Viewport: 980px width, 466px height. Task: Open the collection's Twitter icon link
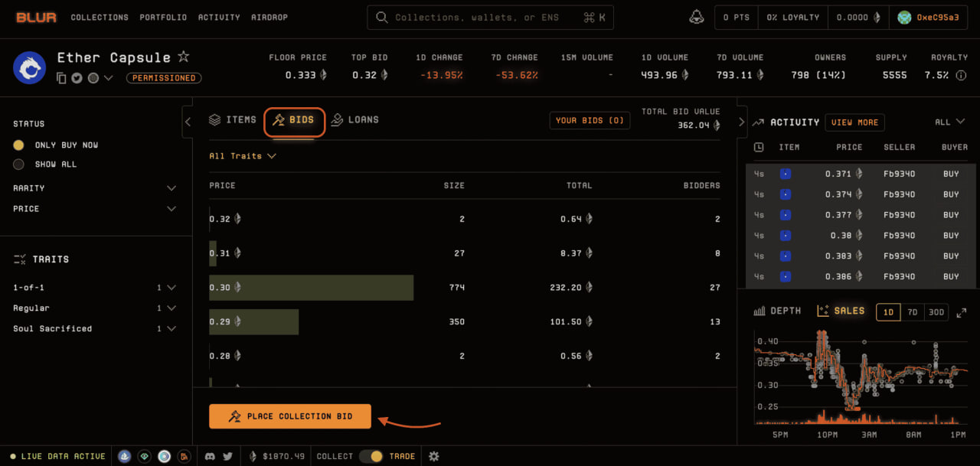(77, 78)
